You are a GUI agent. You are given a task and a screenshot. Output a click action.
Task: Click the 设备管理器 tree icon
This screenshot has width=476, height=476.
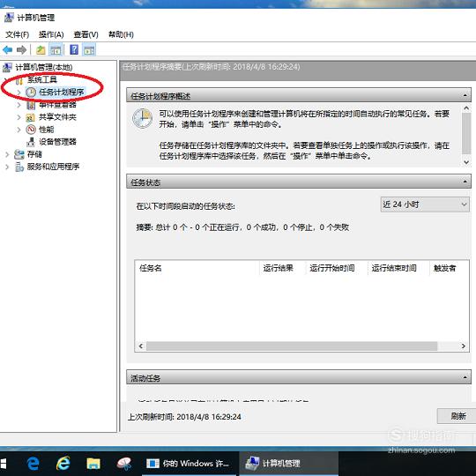[x=31, y=142]
